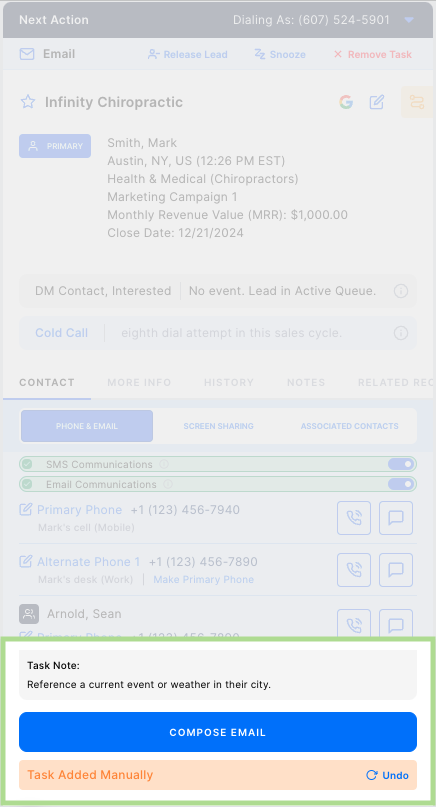Show info about Cold Call attempt

401,333
